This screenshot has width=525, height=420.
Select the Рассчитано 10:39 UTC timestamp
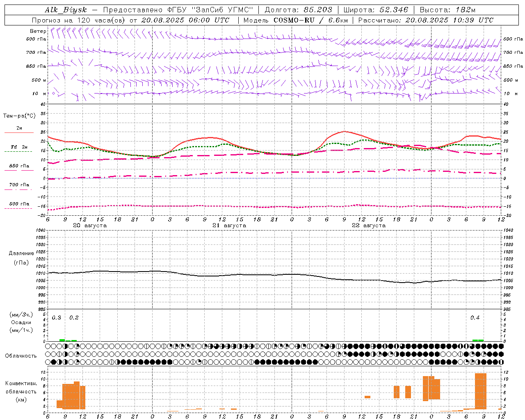(x=426, y=20)
